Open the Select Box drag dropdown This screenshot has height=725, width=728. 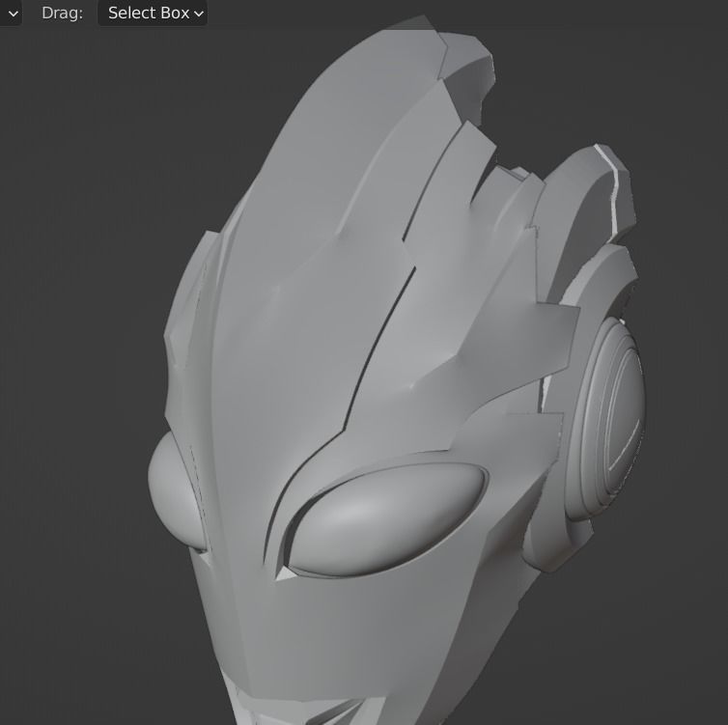tap(153, 13)
